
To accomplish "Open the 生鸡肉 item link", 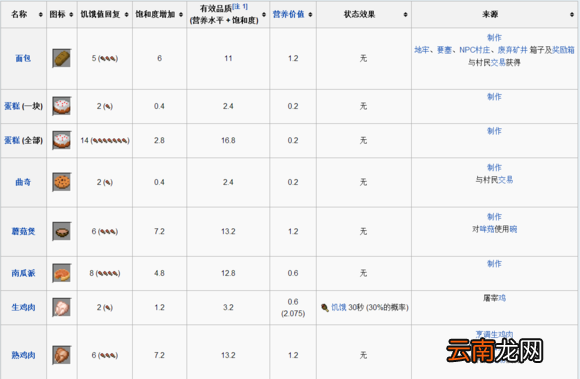I will (x=23, y=307).
